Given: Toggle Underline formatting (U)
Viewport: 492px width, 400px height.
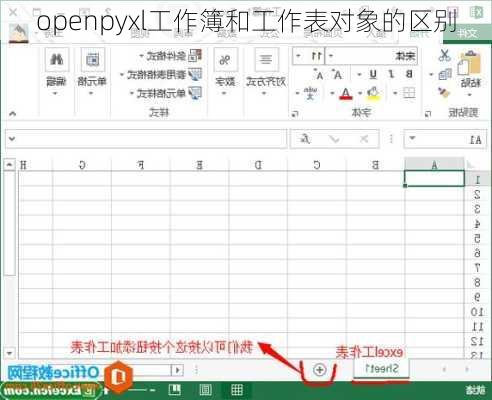Looking at the screenshot, I should (x=373, y=74).
